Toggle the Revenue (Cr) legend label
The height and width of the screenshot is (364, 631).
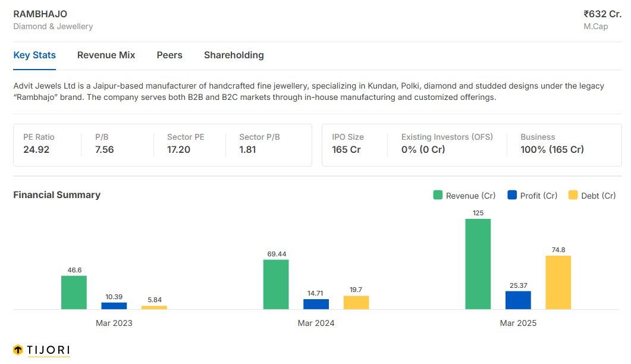coord(471,196)
